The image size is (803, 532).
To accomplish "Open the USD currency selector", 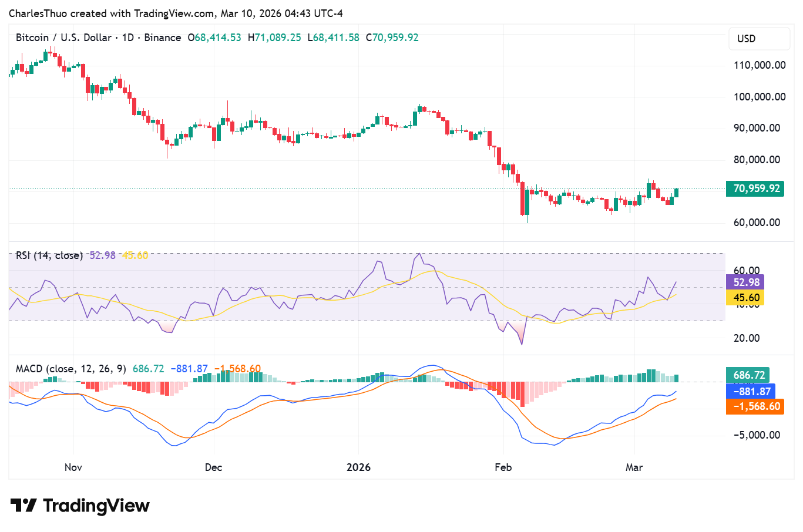I will click(x=758, y=38).
